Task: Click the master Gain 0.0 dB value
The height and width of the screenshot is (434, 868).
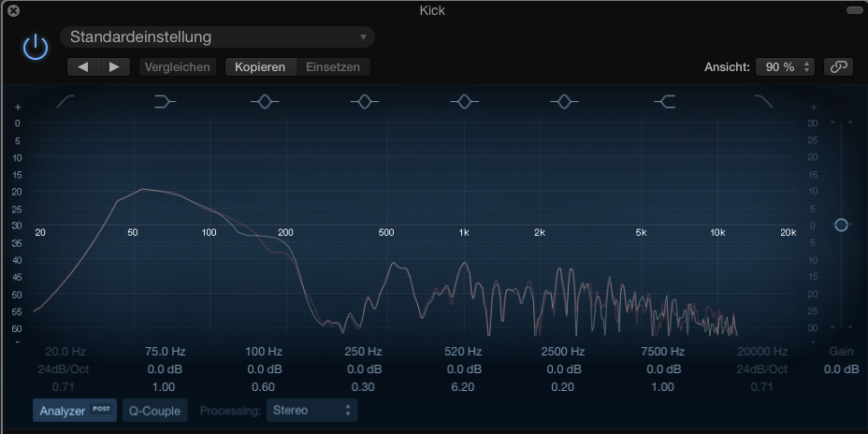Action: point(842,369)
